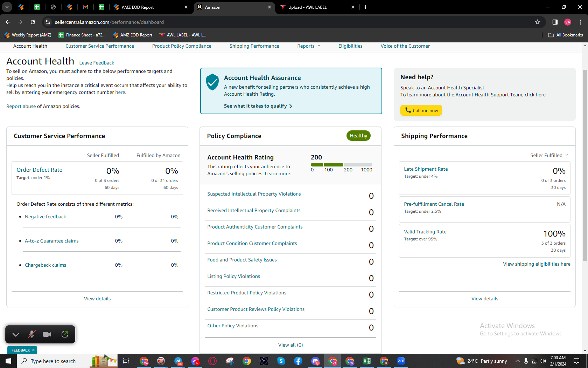588x368 pixels.
Task: Click the Account Health Rating progress bar
Action: [341, 165]
